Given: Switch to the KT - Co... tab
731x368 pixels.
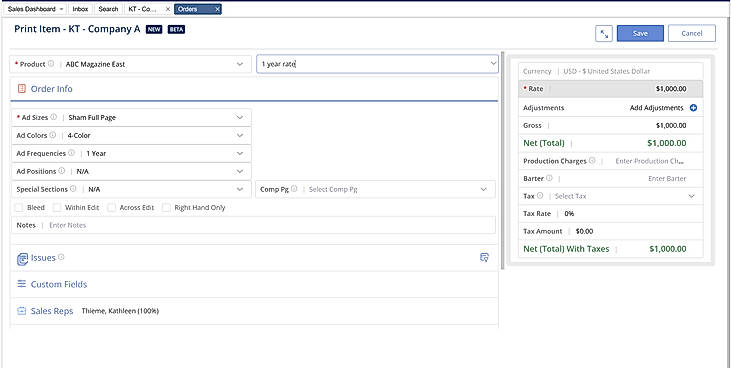Looking at the screenshot, I should (143, 9).
